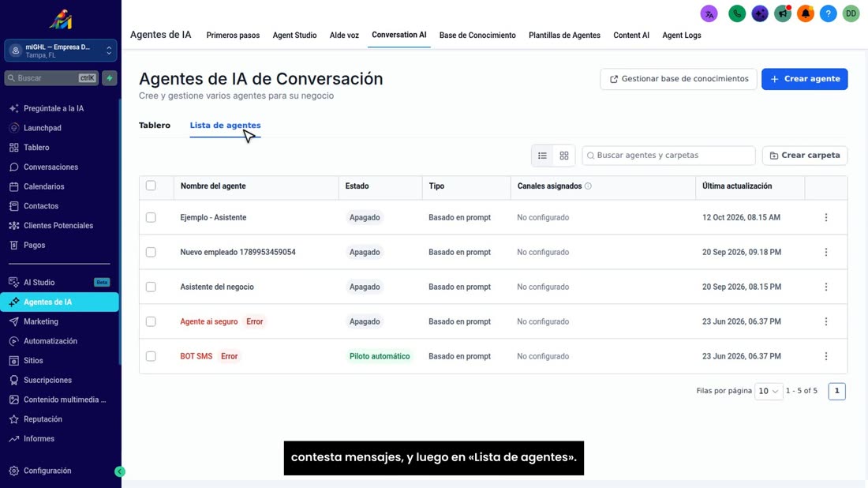Click the sidebar Buscar search field
The image size is (868, 488).
51,78
